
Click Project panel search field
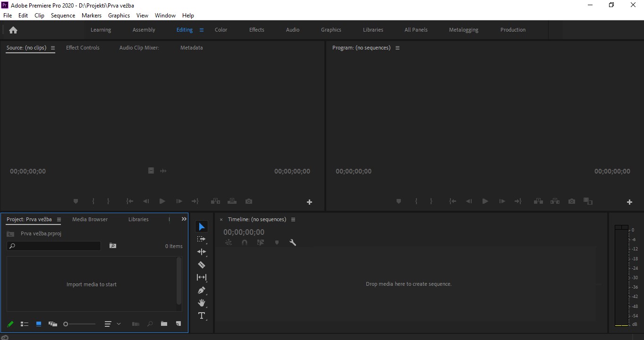click(x=54, y=246)
